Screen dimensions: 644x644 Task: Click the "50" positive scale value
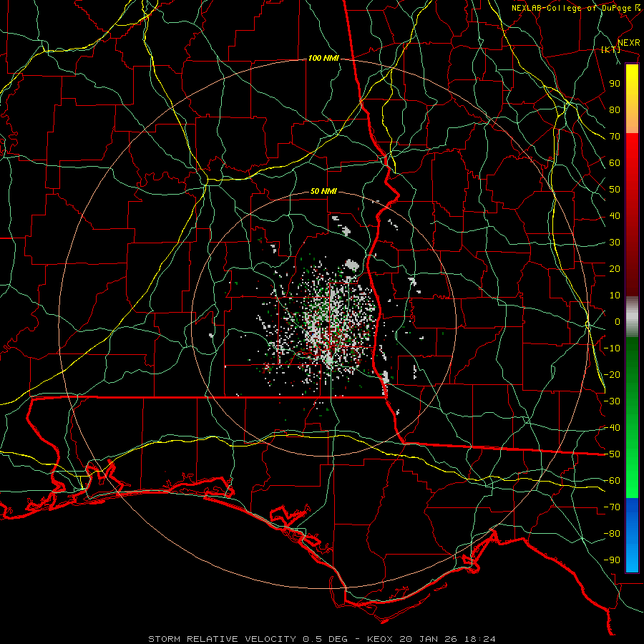pyautogui.click(x=615, y=190)
